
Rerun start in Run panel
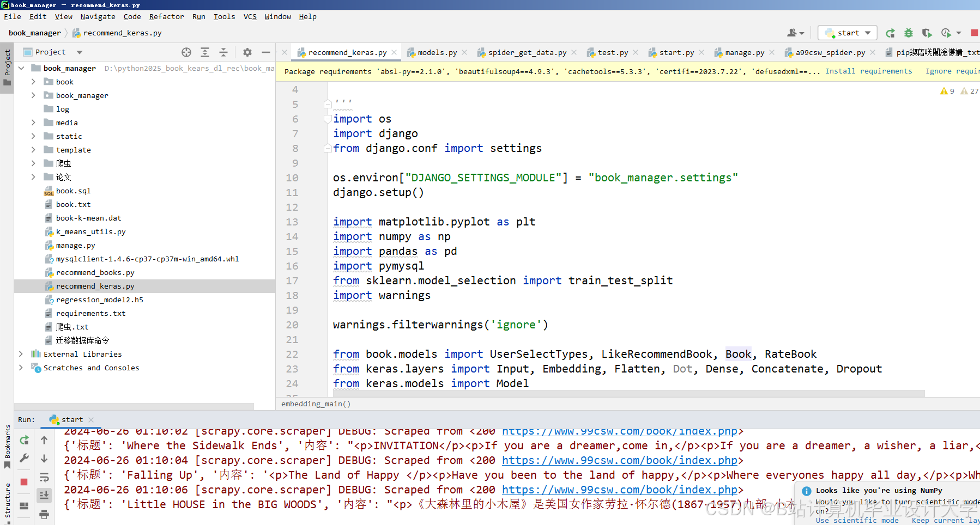tap(24, 440)
